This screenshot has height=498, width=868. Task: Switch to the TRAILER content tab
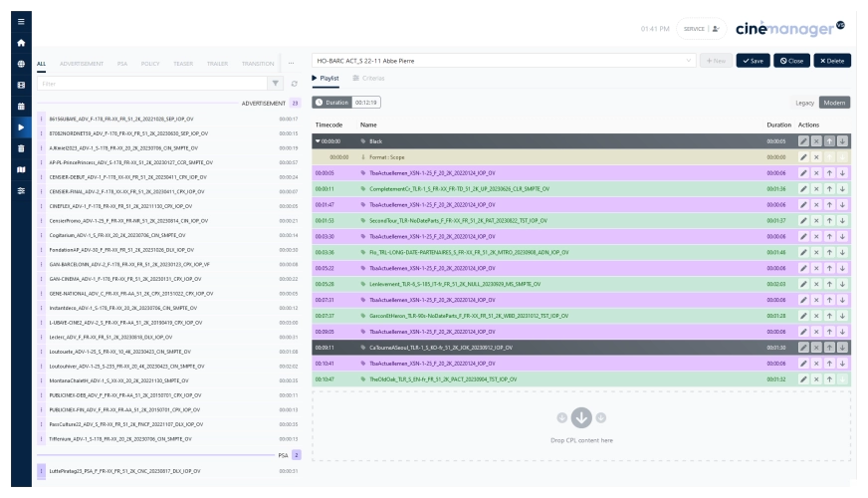(x=217, y=63)
